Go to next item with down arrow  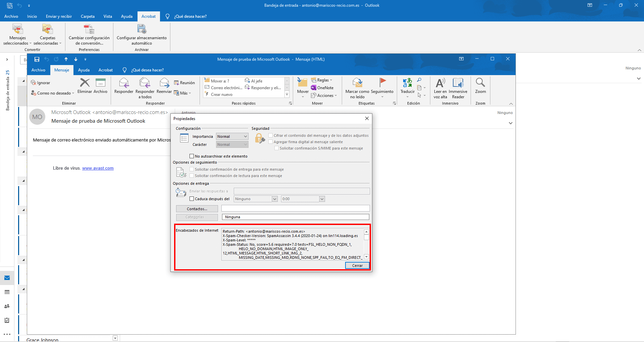[x=76, y=59]
